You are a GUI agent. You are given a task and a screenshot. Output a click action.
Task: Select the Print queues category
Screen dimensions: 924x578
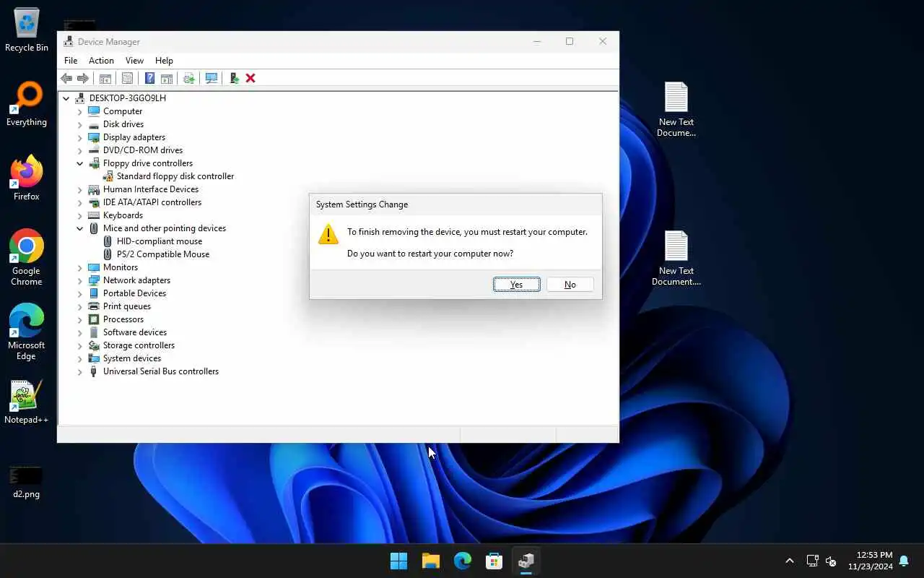(126, 306)
